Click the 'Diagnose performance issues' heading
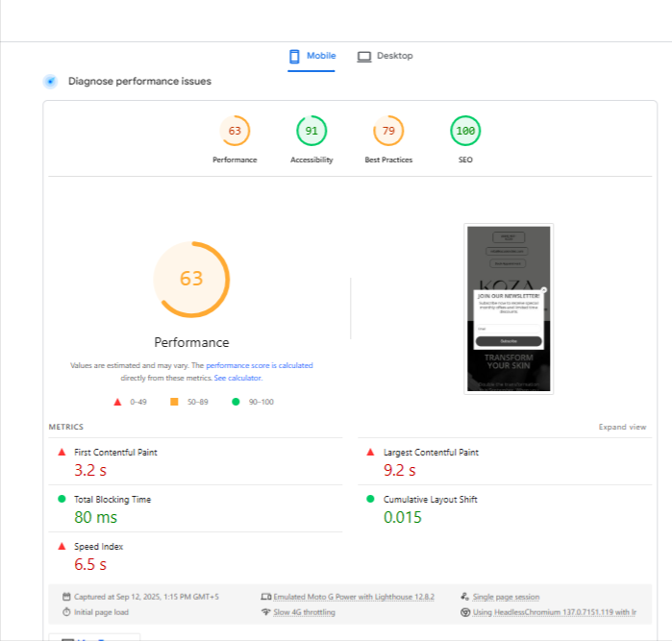 point(139,81)
